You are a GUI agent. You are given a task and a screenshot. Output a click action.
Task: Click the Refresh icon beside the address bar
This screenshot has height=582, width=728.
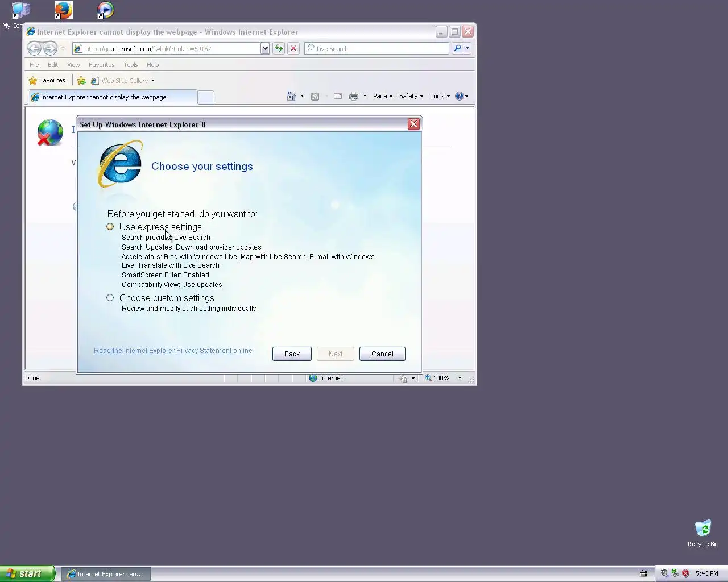[279, 49]
